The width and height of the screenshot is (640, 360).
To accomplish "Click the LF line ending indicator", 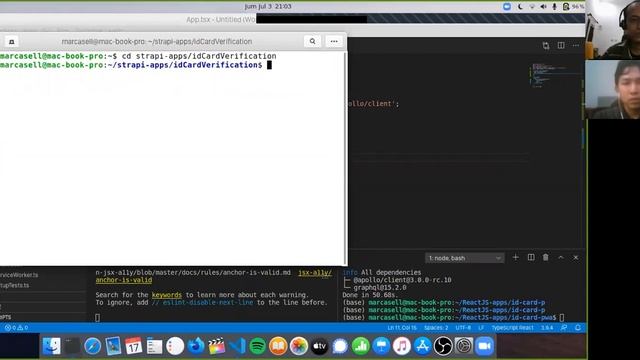I will click(x=481, y=328).
